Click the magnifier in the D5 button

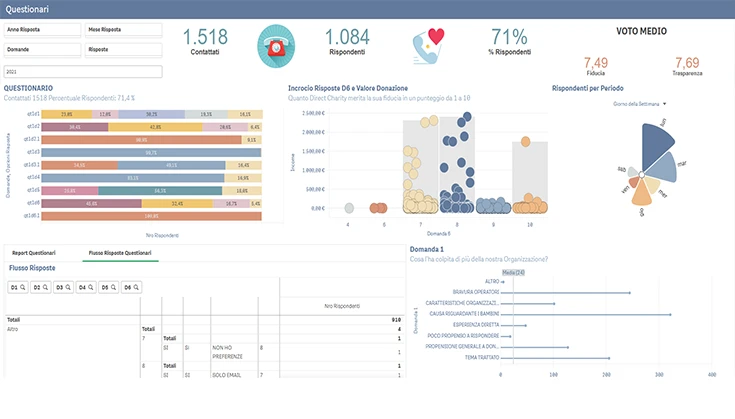point(113,287)
